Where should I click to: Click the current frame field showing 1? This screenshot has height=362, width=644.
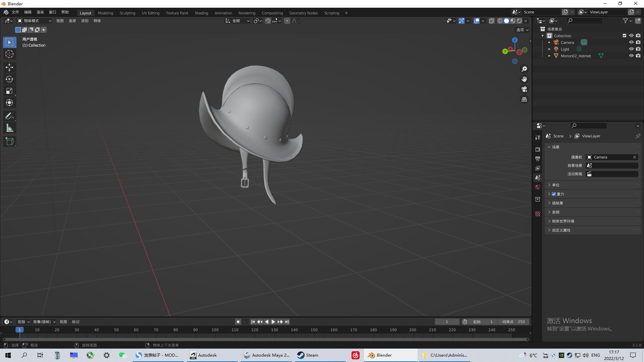[x=447, y=322]
